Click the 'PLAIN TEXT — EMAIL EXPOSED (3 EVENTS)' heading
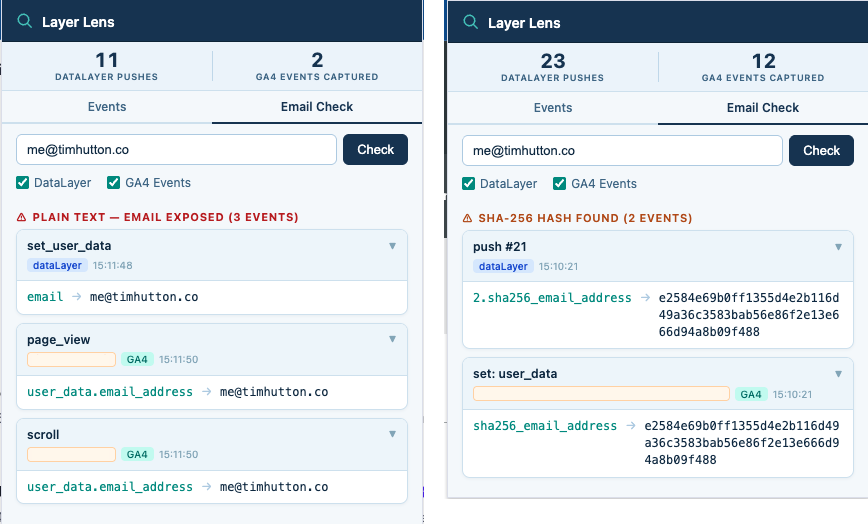The image size is (868, 524). click(166, 217)
